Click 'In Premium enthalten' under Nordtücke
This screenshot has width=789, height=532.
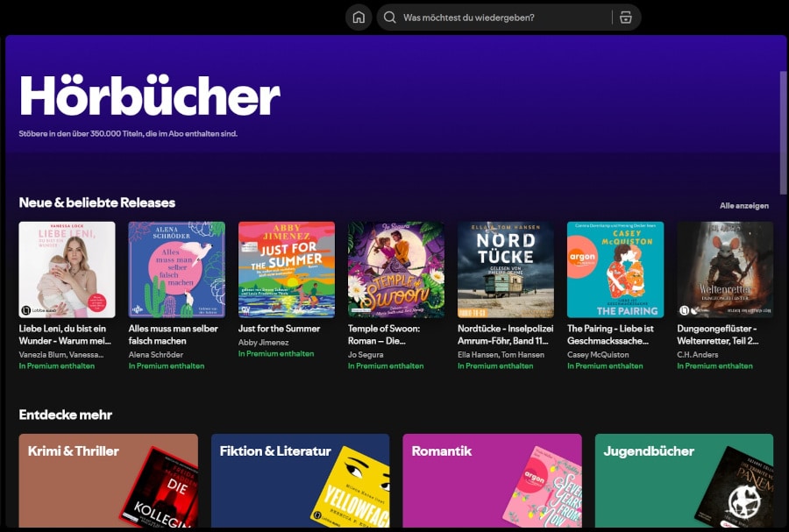495,365
